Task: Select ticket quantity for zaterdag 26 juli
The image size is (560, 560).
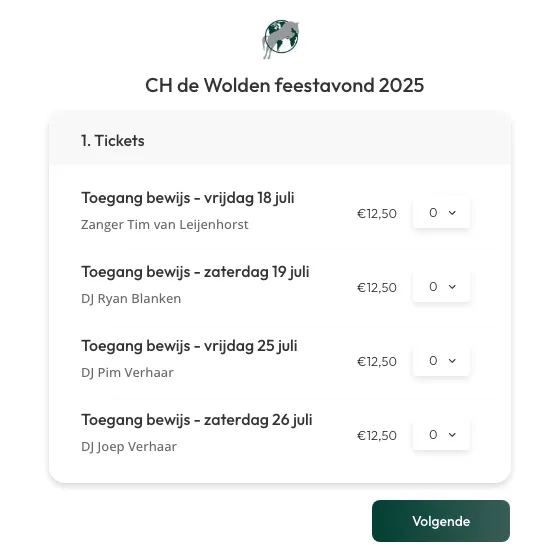Action: pos(441,435)
